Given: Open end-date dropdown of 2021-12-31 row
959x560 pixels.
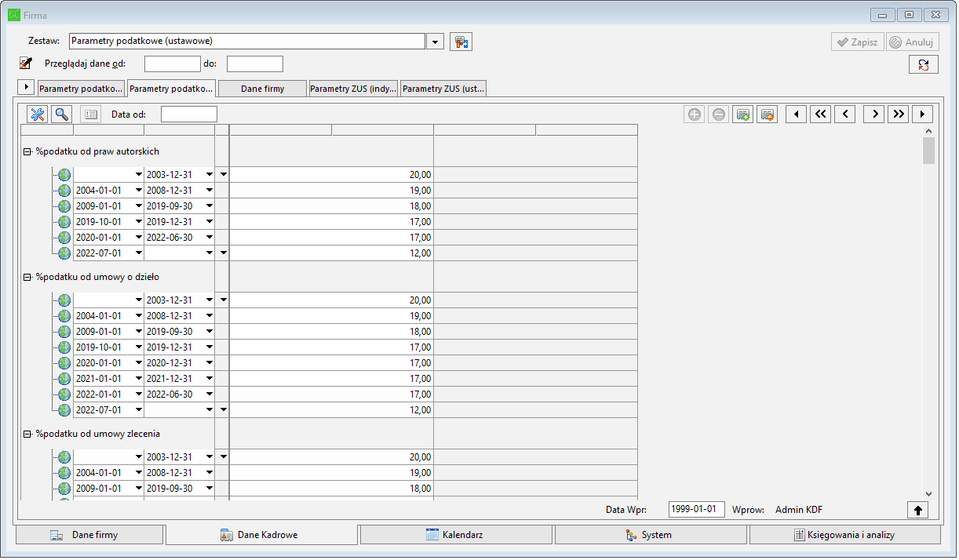Looking at the screenshot, I should pos(210,379).
